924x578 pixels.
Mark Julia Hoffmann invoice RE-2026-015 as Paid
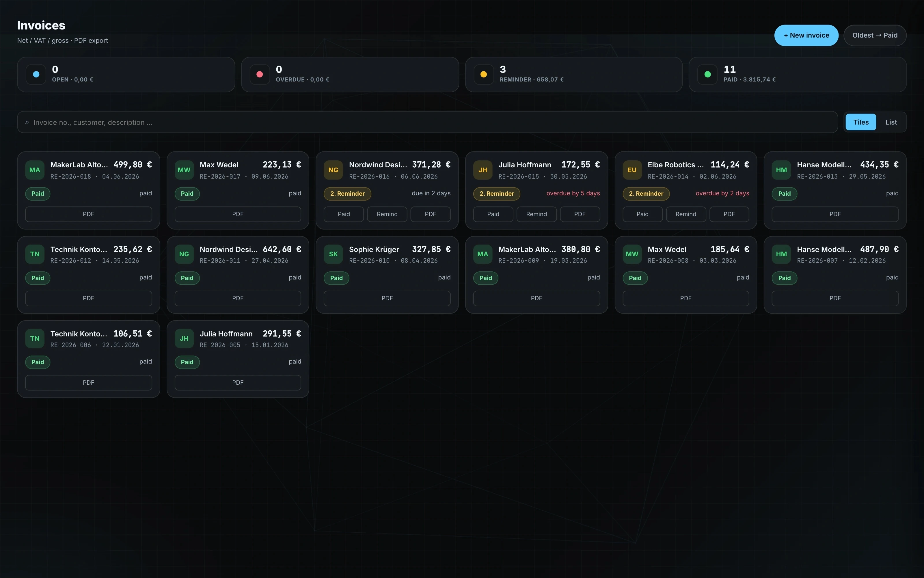pos(493,214)
